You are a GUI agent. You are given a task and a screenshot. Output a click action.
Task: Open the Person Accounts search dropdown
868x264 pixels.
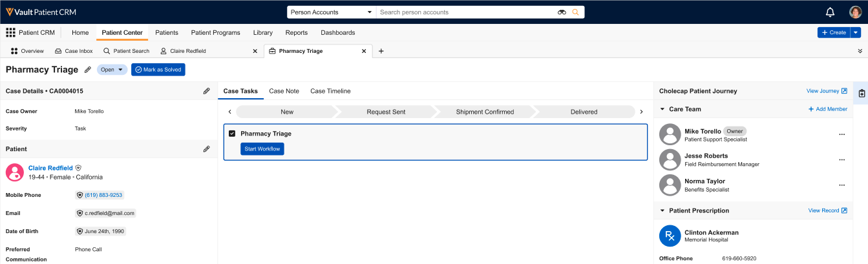[x=331, y=12]
